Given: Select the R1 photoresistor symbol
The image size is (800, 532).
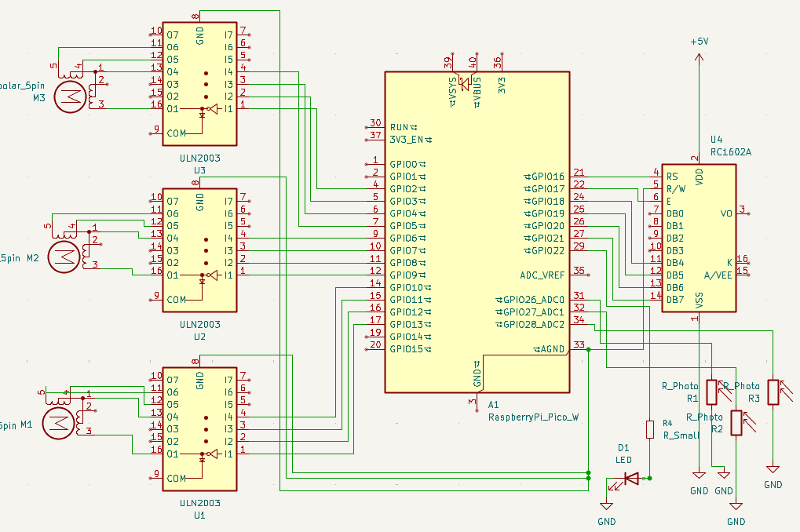Looking at the screenshot, I should point(712,392).
